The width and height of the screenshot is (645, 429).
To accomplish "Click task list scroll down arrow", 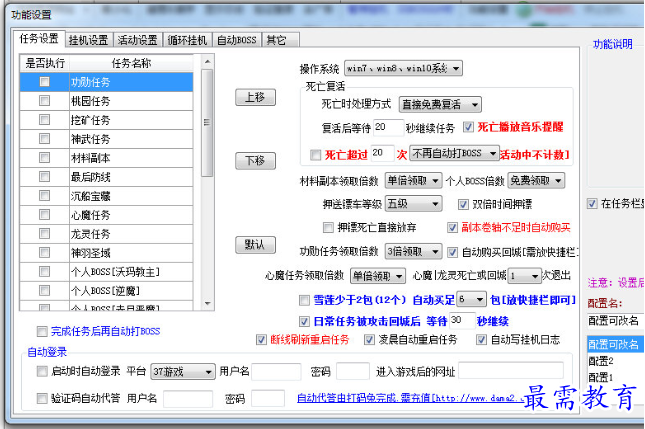I will click(207, 304).
